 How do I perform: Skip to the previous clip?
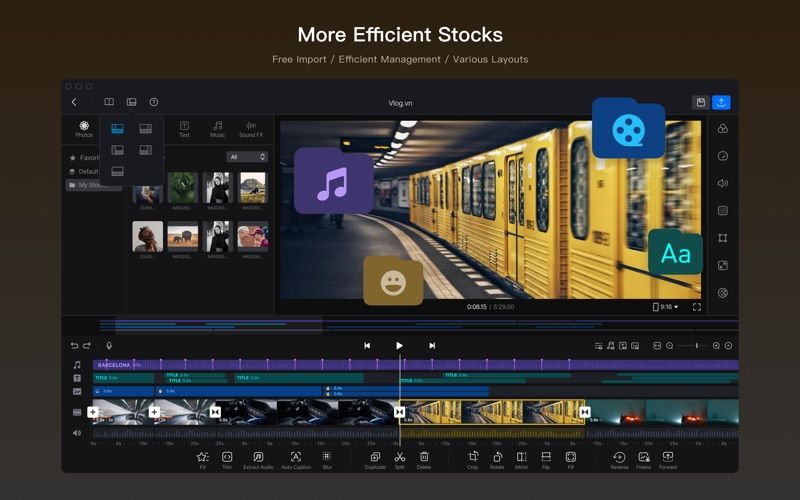[367, 345]
